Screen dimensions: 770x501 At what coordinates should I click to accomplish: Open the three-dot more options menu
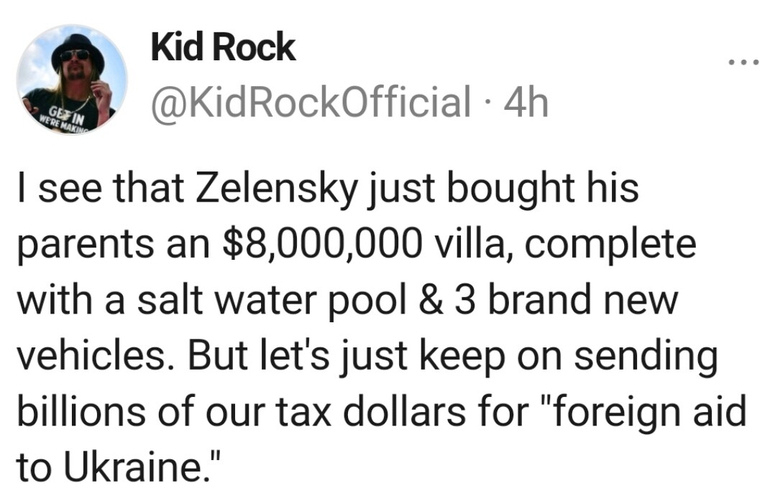coord(743,62)
